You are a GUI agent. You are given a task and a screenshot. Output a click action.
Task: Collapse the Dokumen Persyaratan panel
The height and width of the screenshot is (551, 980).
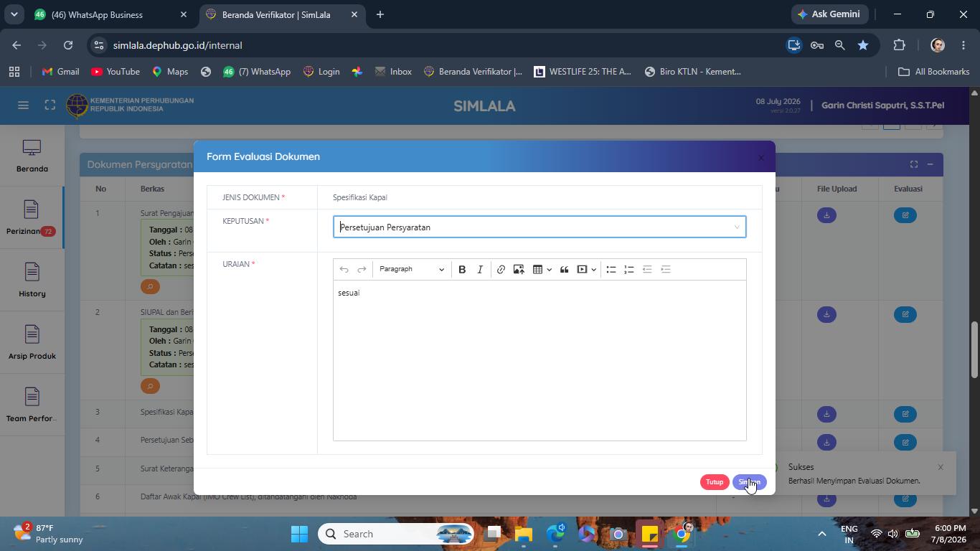point(930,164)
